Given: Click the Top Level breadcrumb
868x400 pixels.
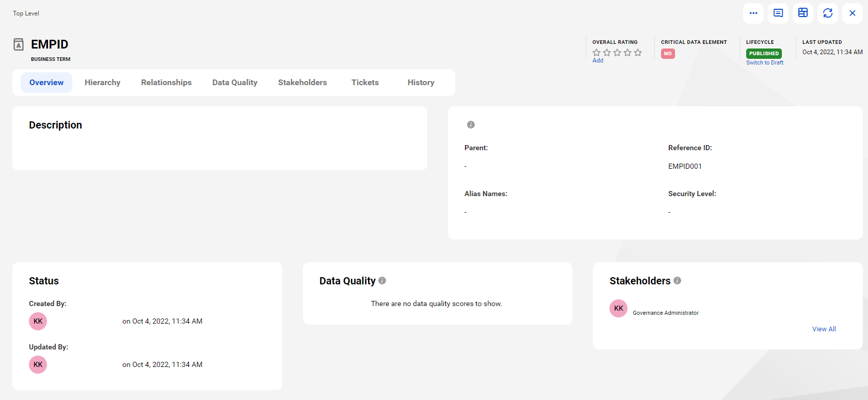Looking at the screenshot, I should 26,13.
